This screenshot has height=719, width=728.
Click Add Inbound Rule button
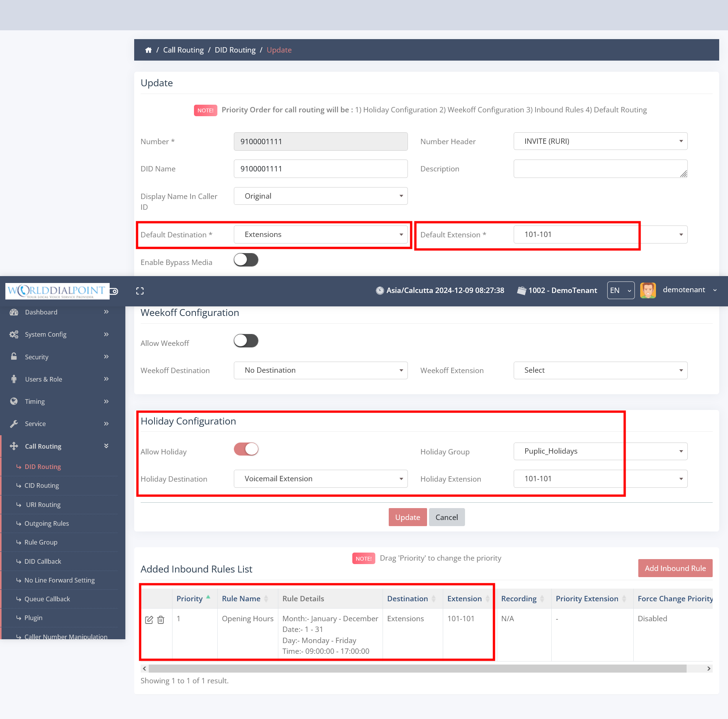pyautogui.click(x=675, y=568)
